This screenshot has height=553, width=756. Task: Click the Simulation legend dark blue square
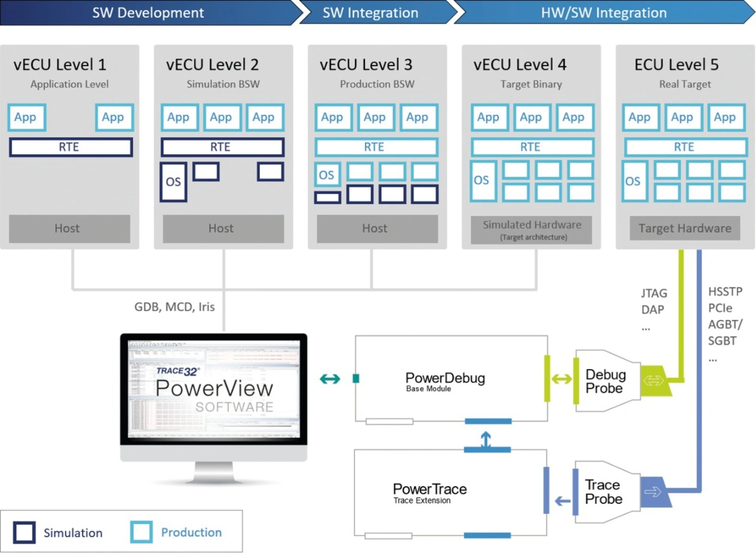coord(25,532)
